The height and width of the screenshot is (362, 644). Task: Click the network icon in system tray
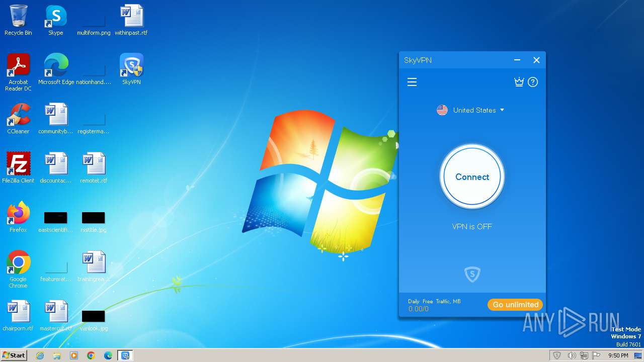(584, 355)
